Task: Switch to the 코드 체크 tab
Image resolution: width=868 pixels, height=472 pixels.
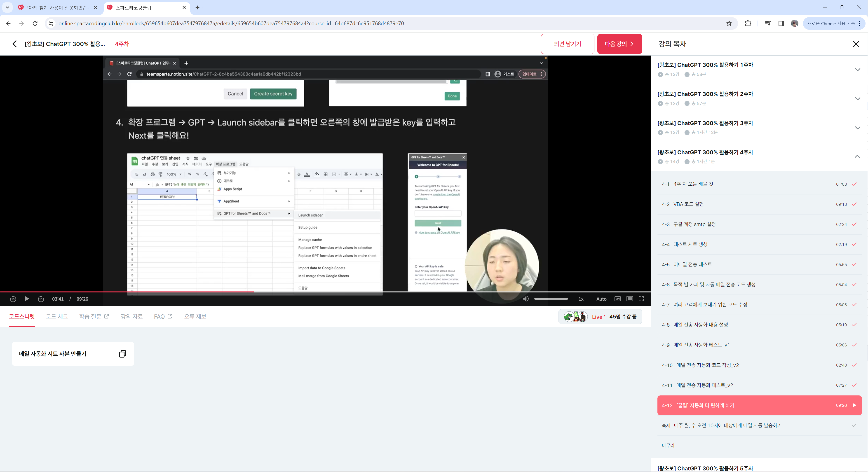Action: [57, 317]
